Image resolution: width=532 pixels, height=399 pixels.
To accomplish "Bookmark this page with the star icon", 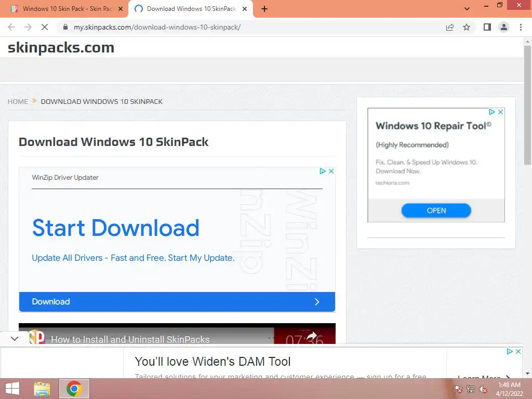I will (x=467, y=27).
